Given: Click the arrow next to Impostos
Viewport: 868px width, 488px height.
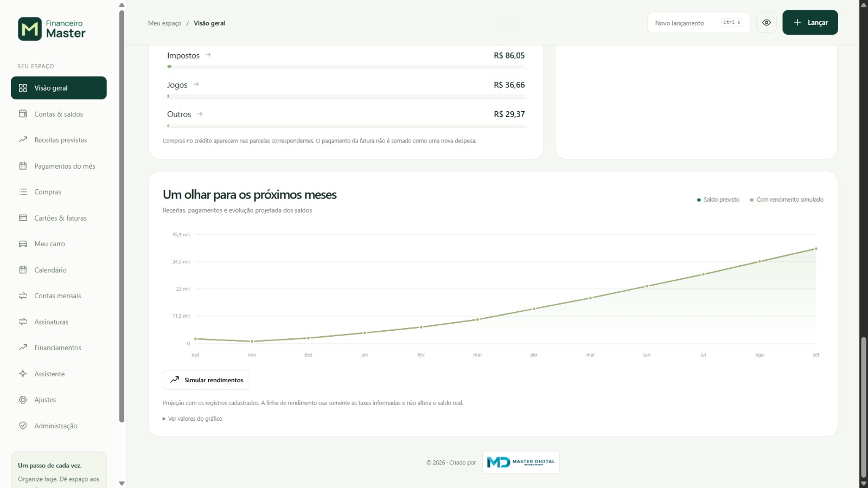Looking at the screenshot, I should [208, 55].
